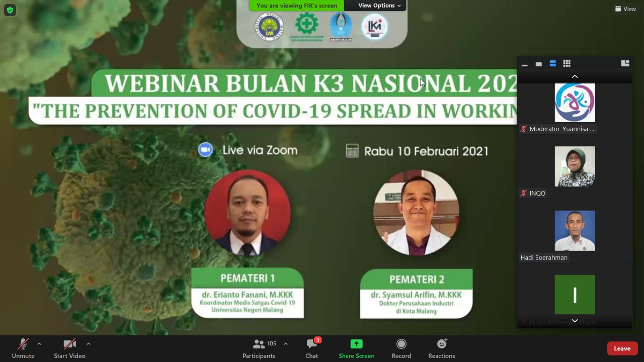Select the green 'I' avatar thumbnail
644x362 pixels.
[575, 294]
